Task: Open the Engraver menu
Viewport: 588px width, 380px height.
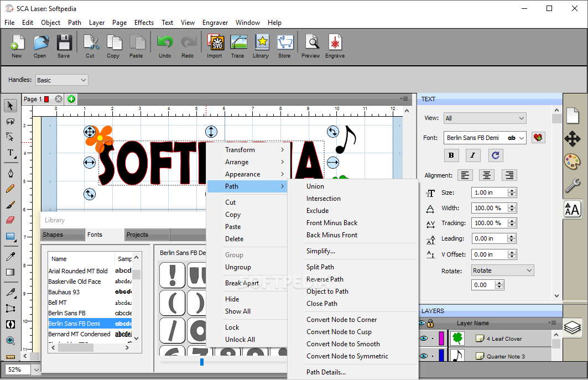Action: point(215,23)
